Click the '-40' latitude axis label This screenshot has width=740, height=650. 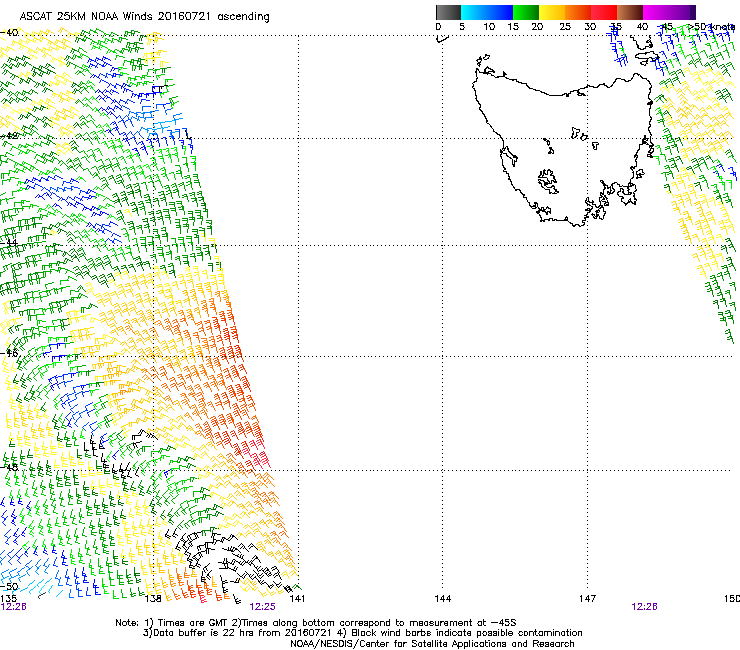[9, 33]
